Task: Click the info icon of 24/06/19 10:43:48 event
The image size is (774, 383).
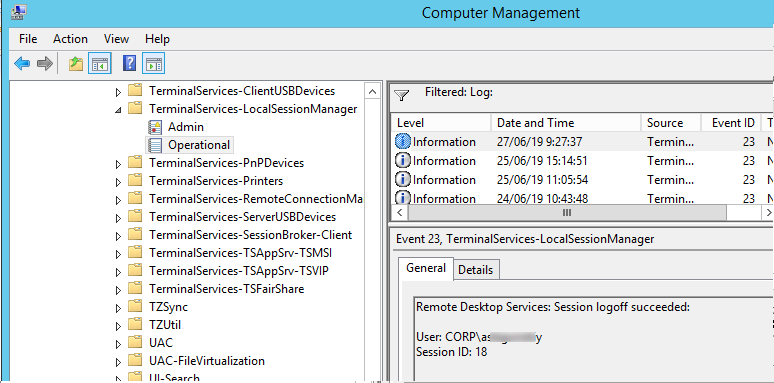Action: tap(403, 197)
